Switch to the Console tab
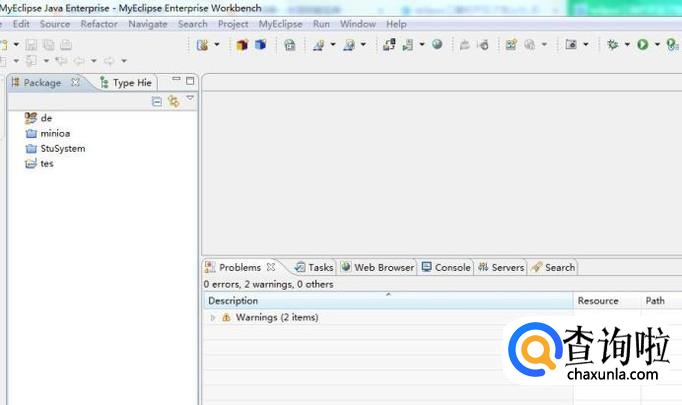 447,267
